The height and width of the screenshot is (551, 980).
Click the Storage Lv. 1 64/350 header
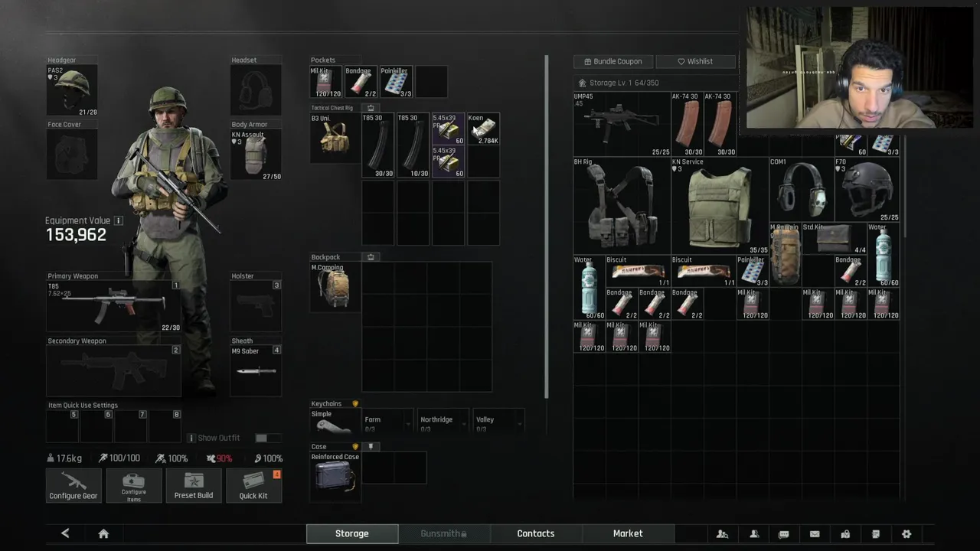619,83
